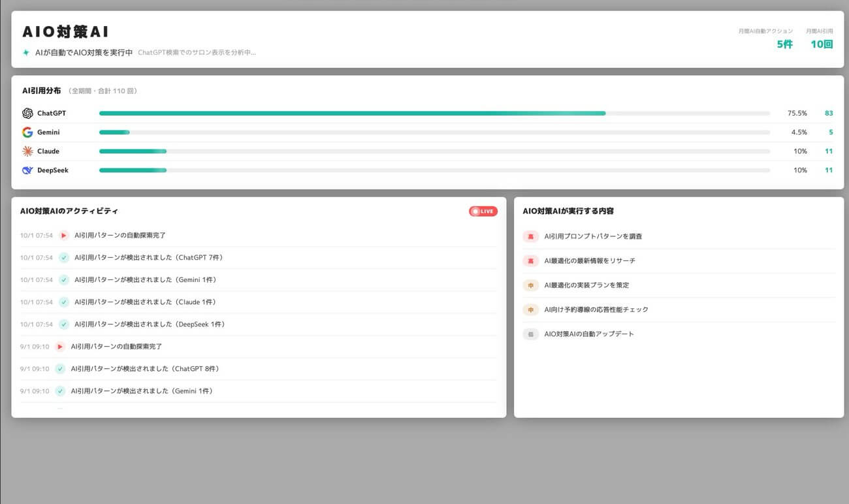Image resolution: width=849 pixels, height=504 pixels.
Task: Click the 中 badge beside AI最適化の実装プランを策定
Action: (x=530, y=285)
